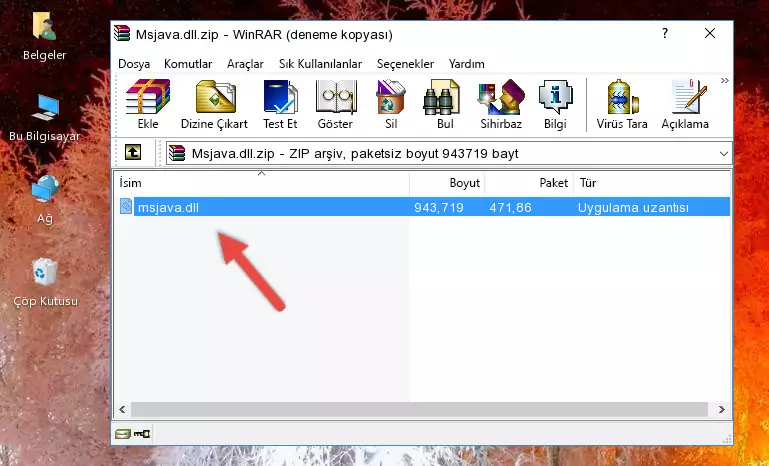Click the help question mark button
This screenshot has height=466, width=769.
point(665,33)
